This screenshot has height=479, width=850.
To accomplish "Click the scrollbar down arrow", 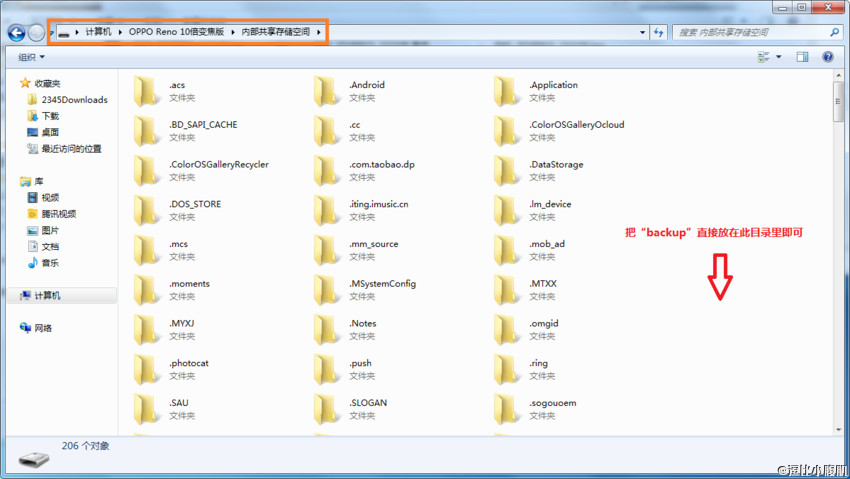I will pos(838,430).
